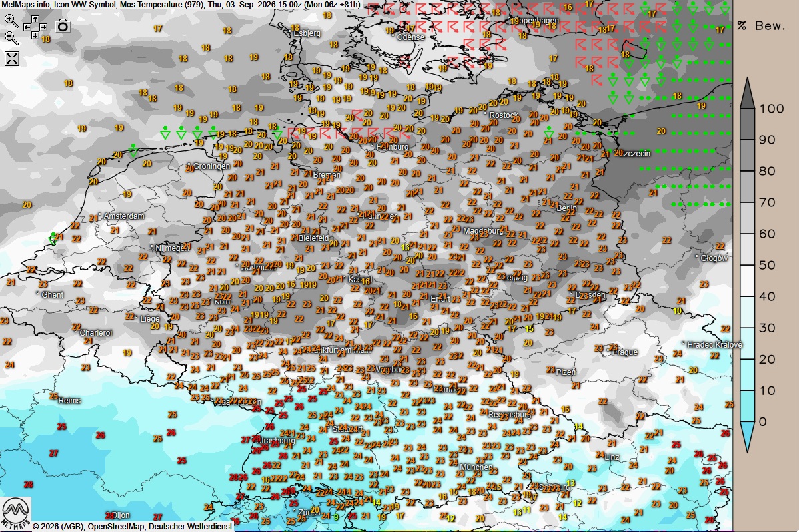
Task: Click the "% Bew." legend heading
Action: click(762, 26)
